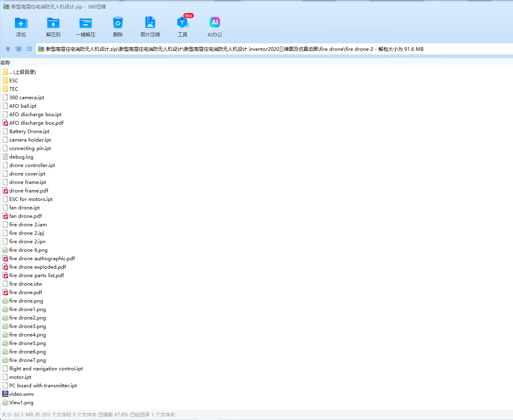The image size is (513, 420).
Task: Click PDF icon of fire drone exploded.pdf
Action: click(5, 267)
